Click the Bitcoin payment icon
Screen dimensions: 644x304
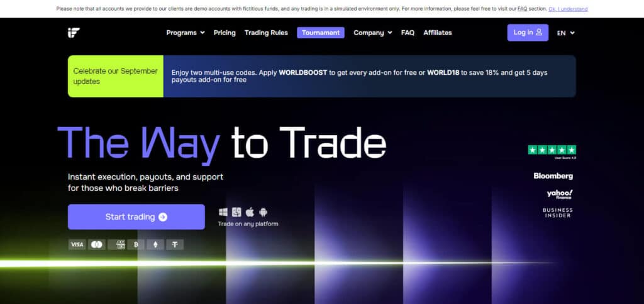coord(136,245)
